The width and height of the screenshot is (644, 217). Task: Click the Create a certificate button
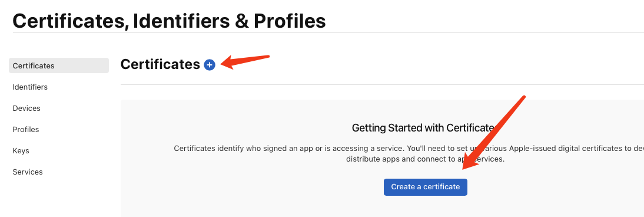(425, 187)
